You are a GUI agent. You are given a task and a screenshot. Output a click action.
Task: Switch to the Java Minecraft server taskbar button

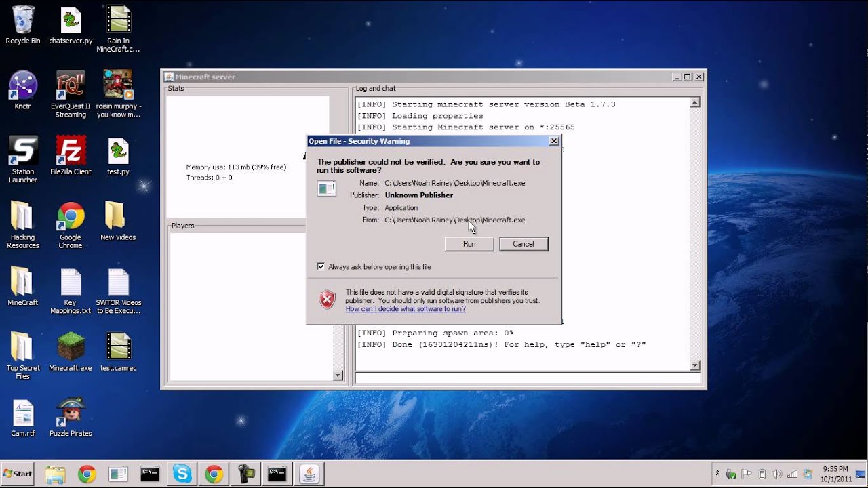309,474
